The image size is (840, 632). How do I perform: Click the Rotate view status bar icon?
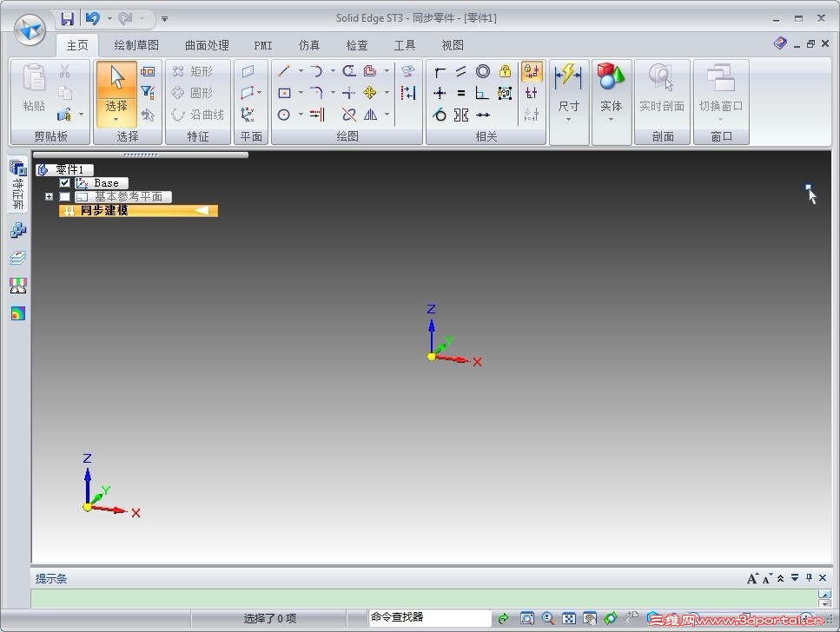pos(610,619)
